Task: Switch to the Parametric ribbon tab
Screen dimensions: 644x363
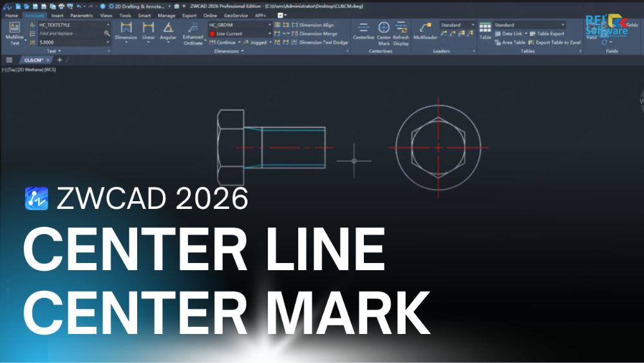Action: [x=82, y=15]
